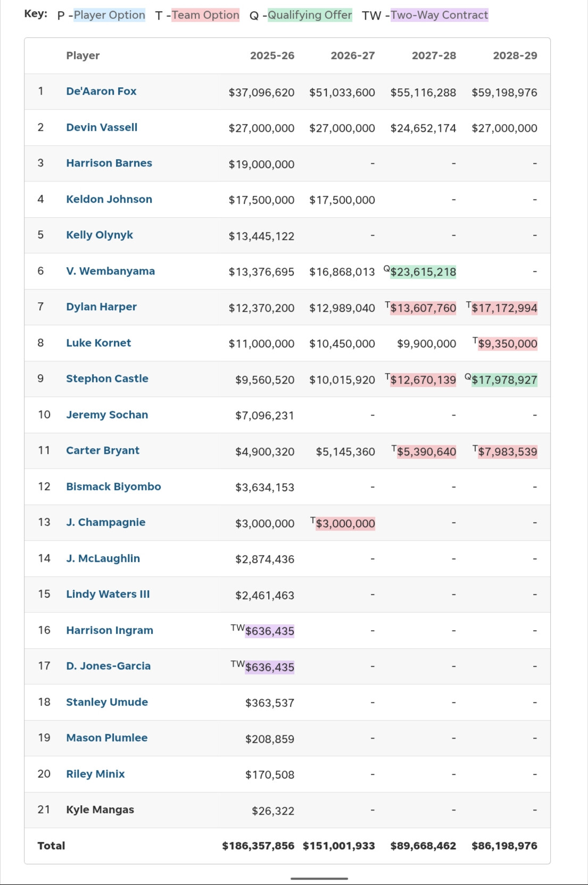Viewport: 588px width, 885px height.
Task: Click the 2028-29 column header
Action: 515,56
